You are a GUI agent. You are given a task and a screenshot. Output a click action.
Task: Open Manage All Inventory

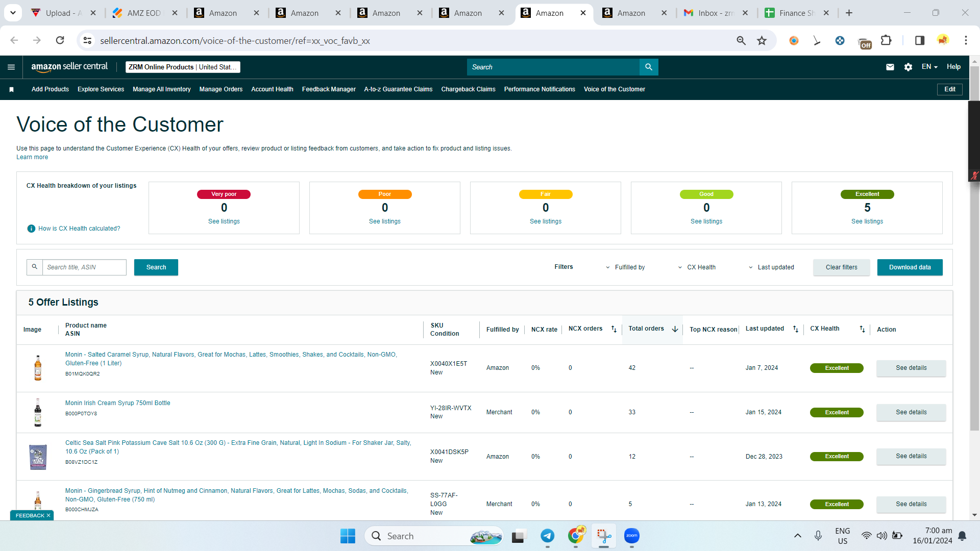coord(162,89)
